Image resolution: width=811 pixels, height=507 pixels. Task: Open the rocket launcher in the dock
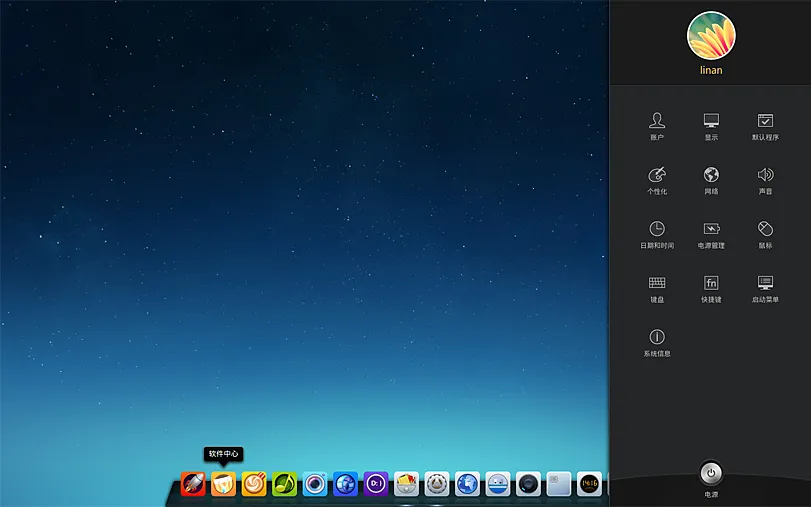pyautogui.click(x=193, y=484)
